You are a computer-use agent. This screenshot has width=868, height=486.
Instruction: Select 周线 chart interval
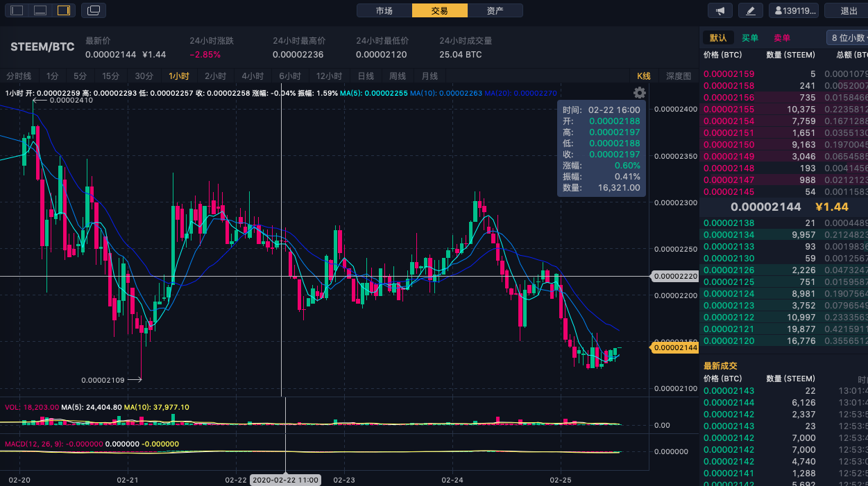click(x=398, y=76)
